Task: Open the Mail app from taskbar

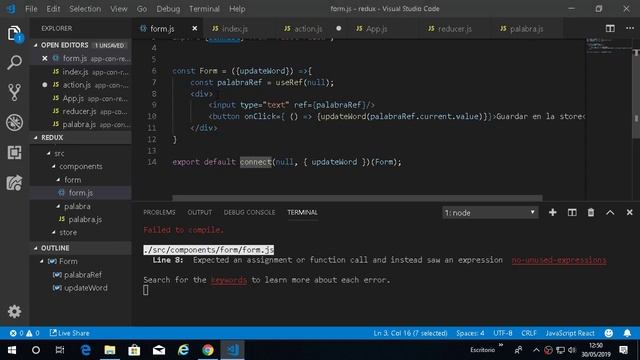Action: click(159, 350)
